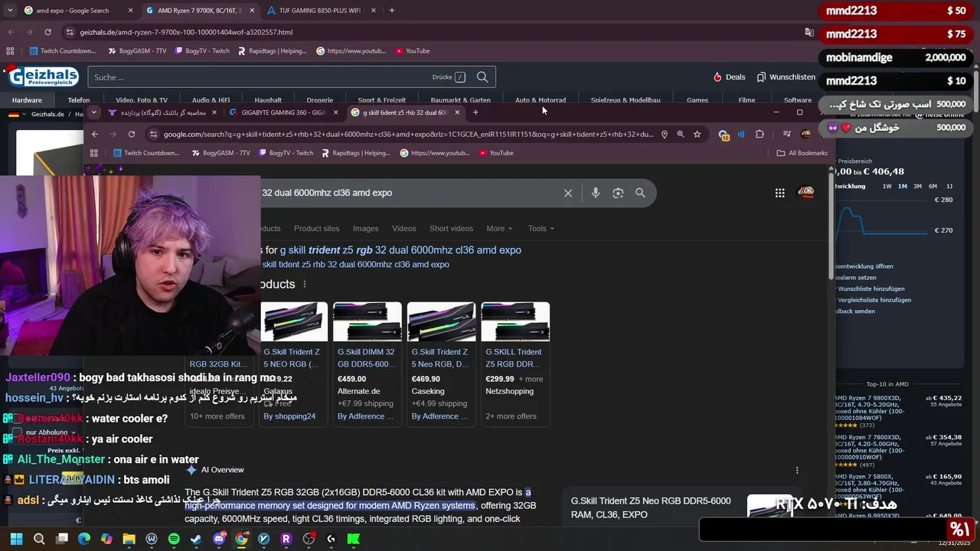Open the Windows Start menu
The height and width of the screenshot is (551, 980).
tap(16, 539)
